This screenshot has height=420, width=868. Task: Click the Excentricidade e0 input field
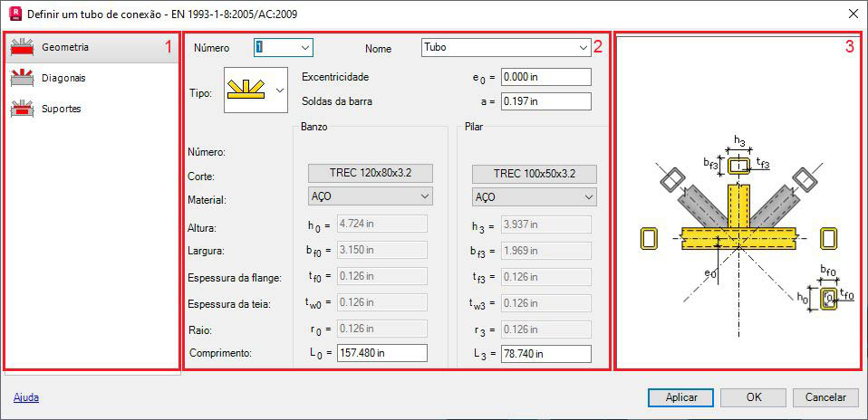(545, 77)
